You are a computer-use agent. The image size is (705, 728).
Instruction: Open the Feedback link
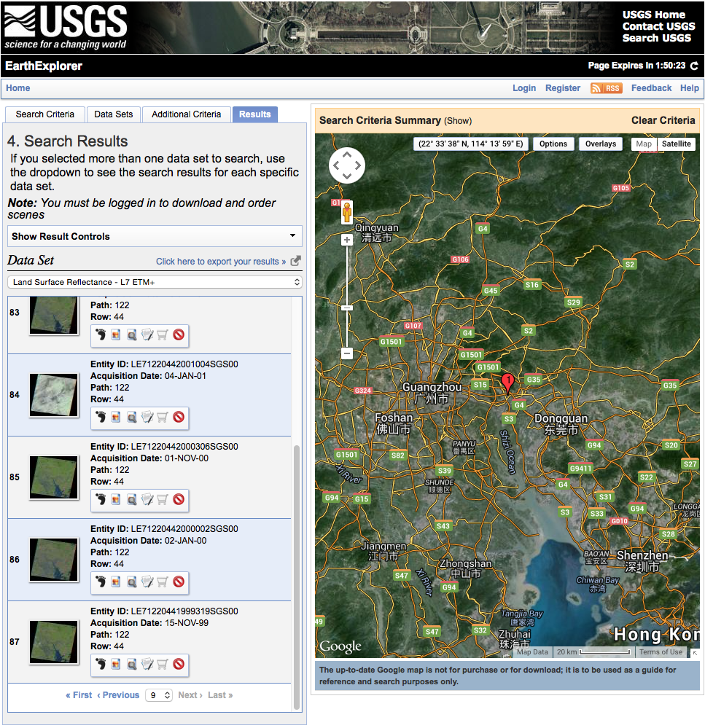[x=651, y=88]
